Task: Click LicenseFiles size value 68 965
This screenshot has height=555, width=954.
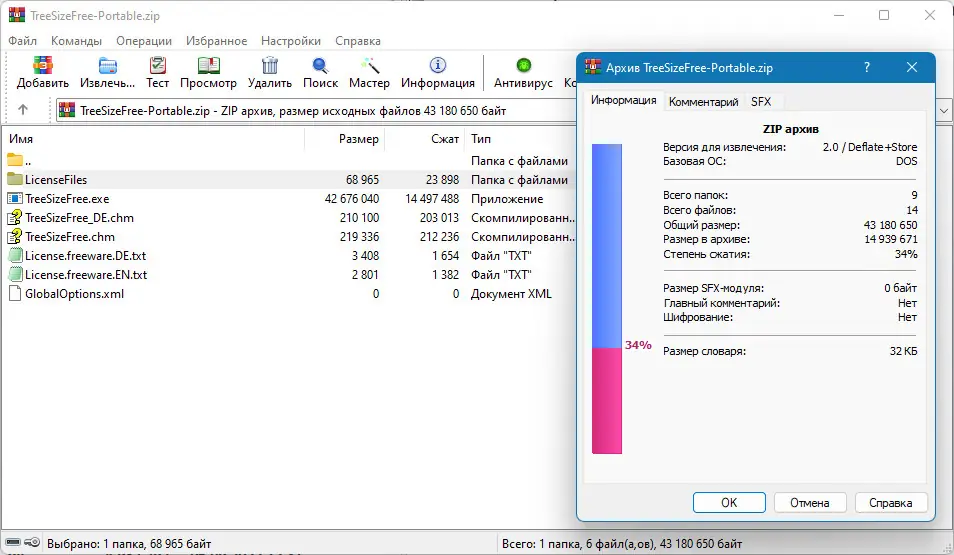Action: point(362,180)
